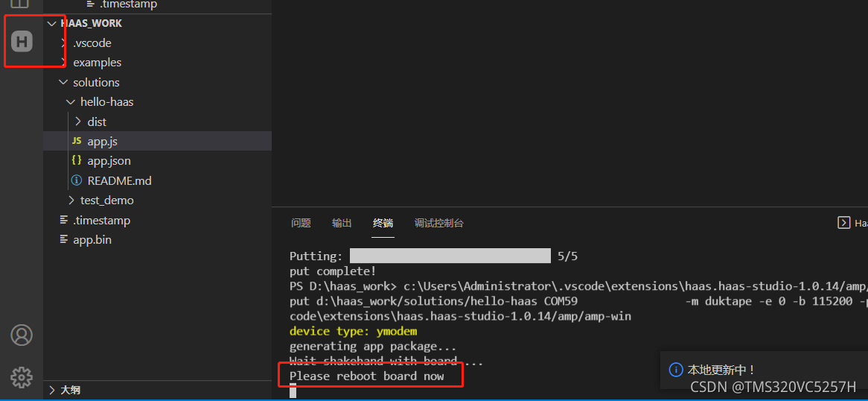Click the 'generating app package...' line
The height and width of the screenshot is (401, 868).
(373, 346)
